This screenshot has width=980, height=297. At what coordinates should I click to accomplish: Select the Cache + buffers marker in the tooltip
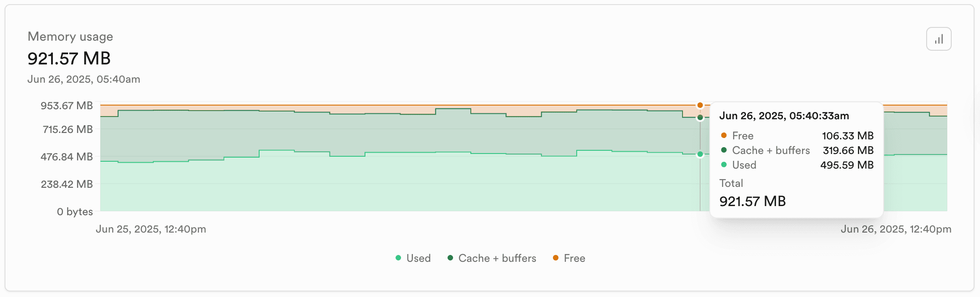[724, 150]
